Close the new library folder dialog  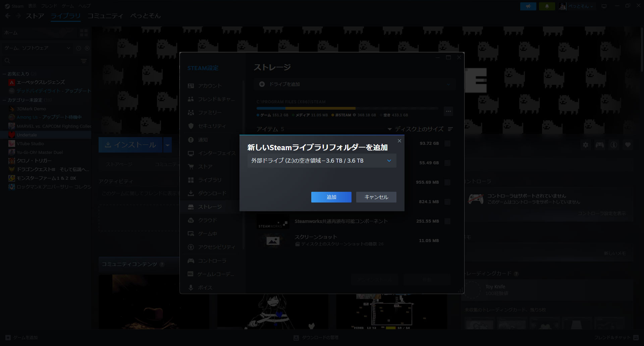pos(399,141)
